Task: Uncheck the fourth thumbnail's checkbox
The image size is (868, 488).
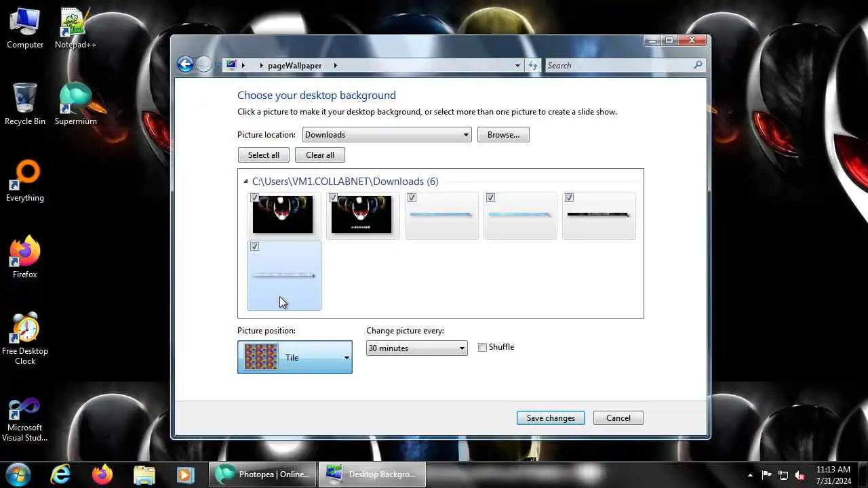Action: (490, 198)
